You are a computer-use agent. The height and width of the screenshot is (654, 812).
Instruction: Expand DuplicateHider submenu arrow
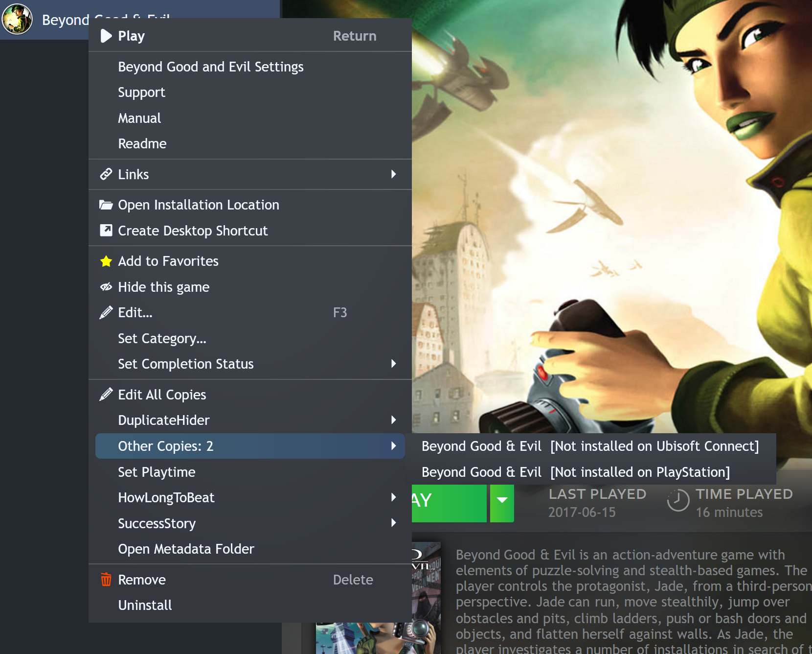click(x=394, y=420)
